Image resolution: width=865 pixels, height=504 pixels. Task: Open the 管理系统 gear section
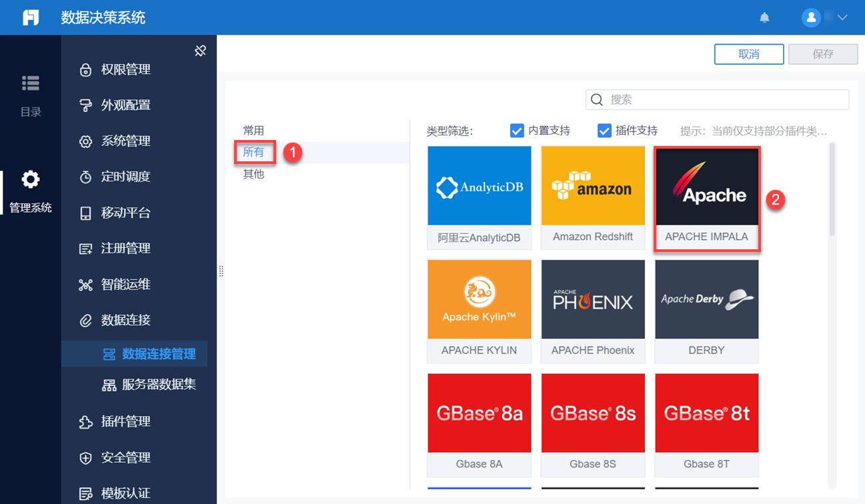coord(31,192)
